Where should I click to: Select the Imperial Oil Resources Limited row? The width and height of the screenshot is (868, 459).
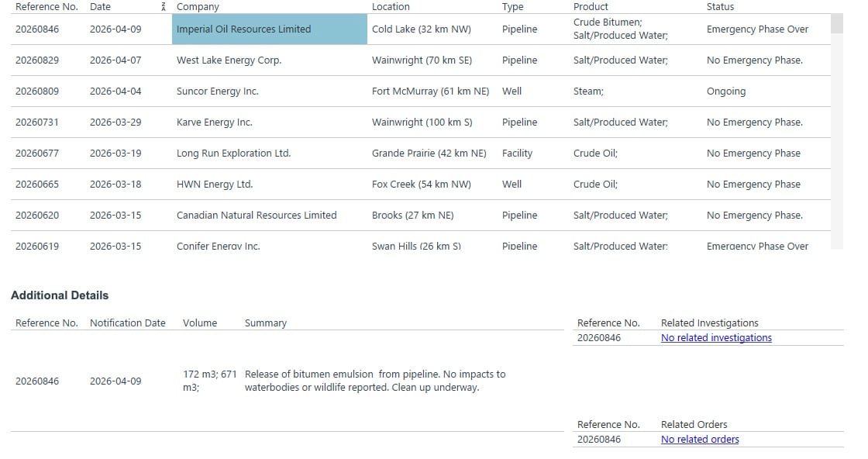click(x=244, y=29)
